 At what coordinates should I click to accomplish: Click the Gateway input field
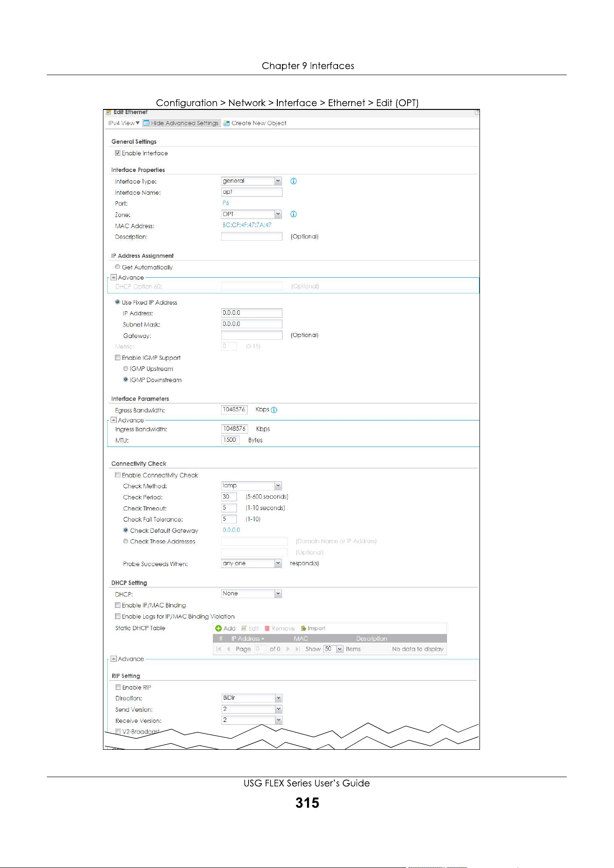coord(251,335)
